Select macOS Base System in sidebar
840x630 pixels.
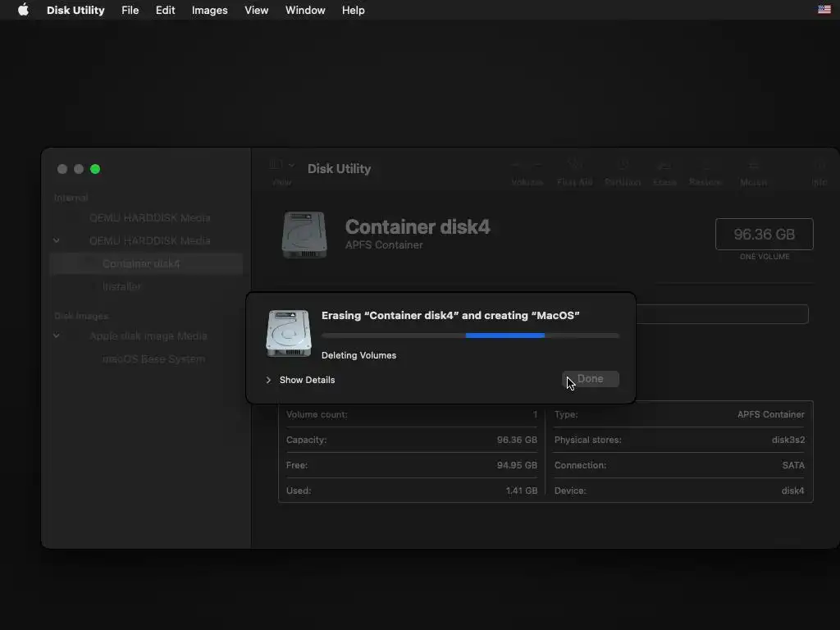point(146,359)
